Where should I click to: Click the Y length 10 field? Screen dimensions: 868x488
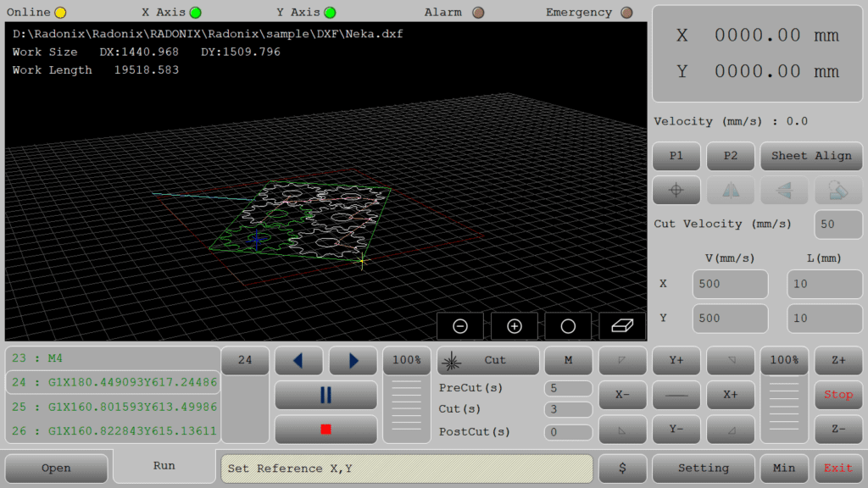(824, 319)
